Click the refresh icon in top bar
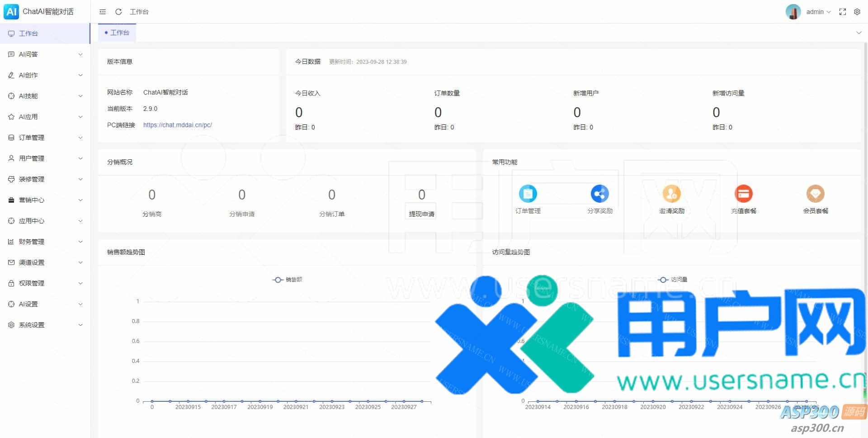868x438 pixels. tap(118, 12)
